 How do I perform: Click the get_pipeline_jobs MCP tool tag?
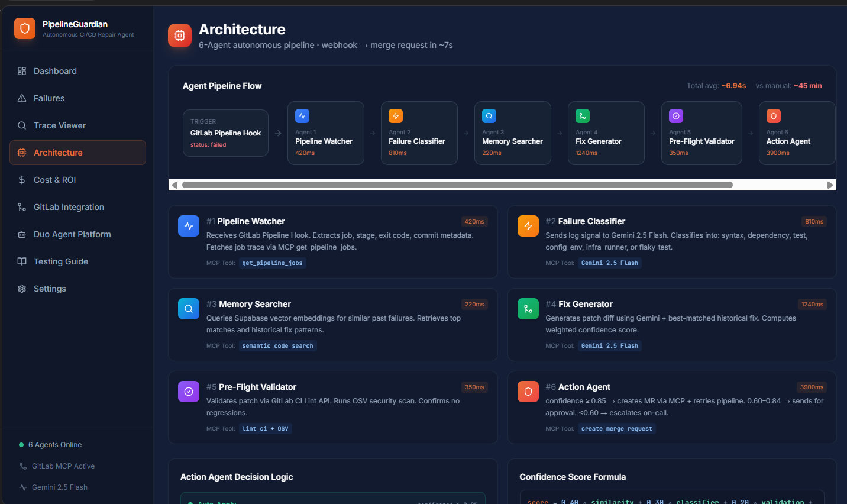272,263
